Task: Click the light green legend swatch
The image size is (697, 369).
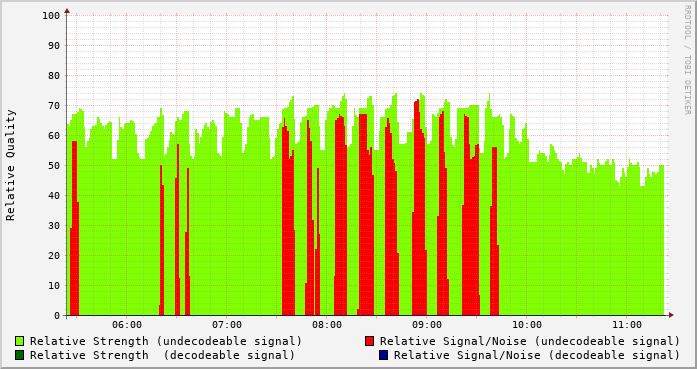Action: [20, 341]
